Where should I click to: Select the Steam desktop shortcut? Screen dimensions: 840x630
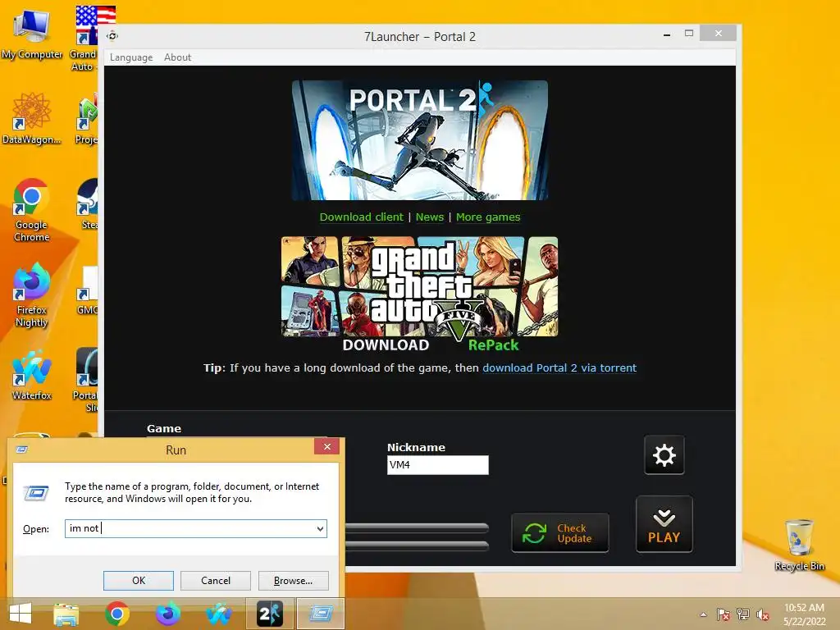[88, 203]
